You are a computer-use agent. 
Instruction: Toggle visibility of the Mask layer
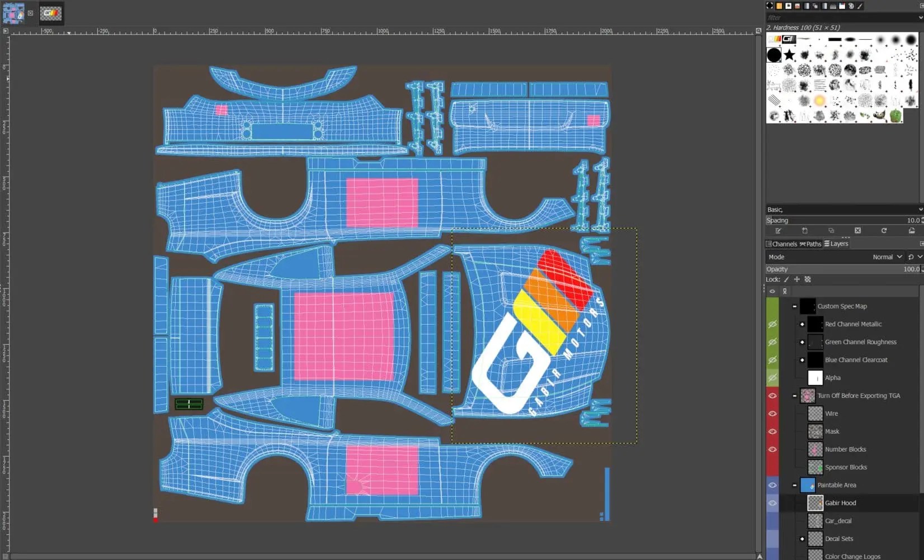point(772,431)
